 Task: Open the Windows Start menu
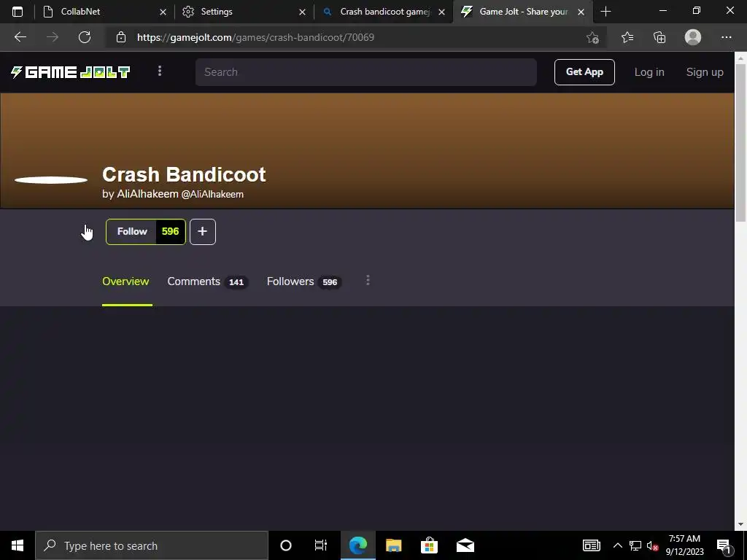18,545
